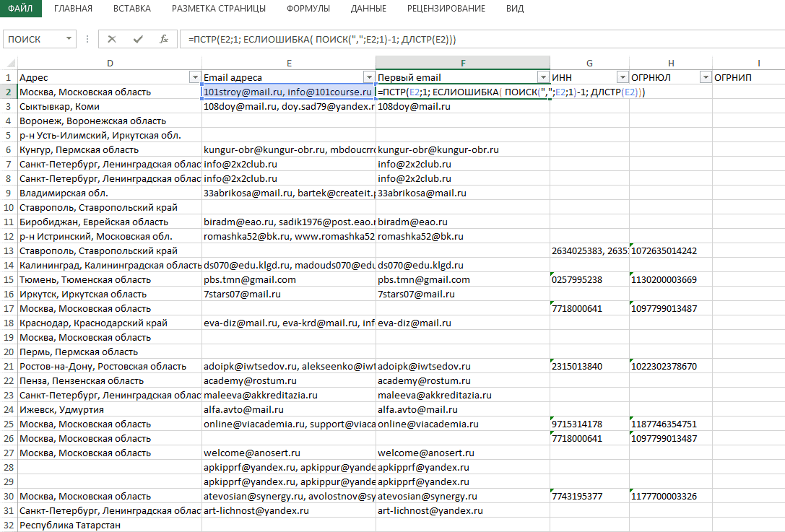Click cell with 101stroy@mail.ru emails
785x532 pixels.
pyautogui.click(x=289, y=92)
